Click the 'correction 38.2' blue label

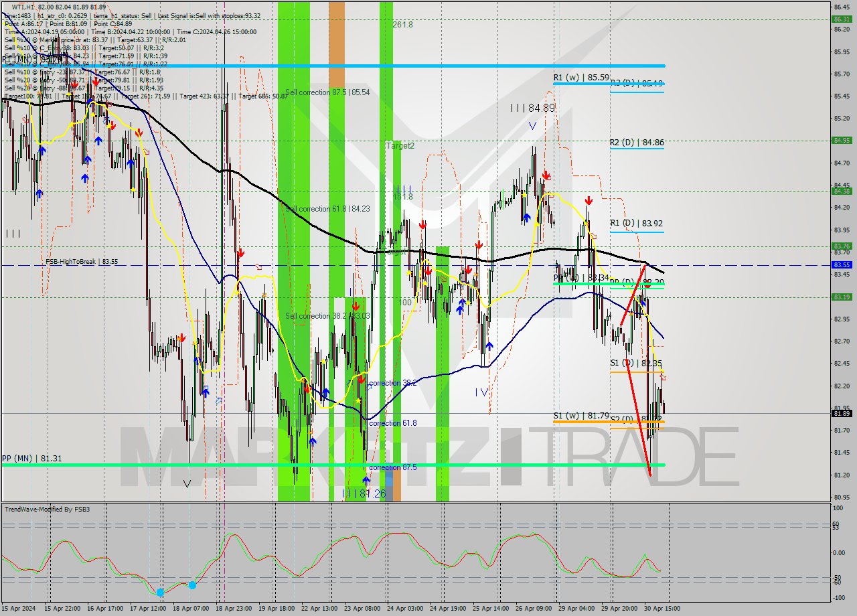click(393, 383)
